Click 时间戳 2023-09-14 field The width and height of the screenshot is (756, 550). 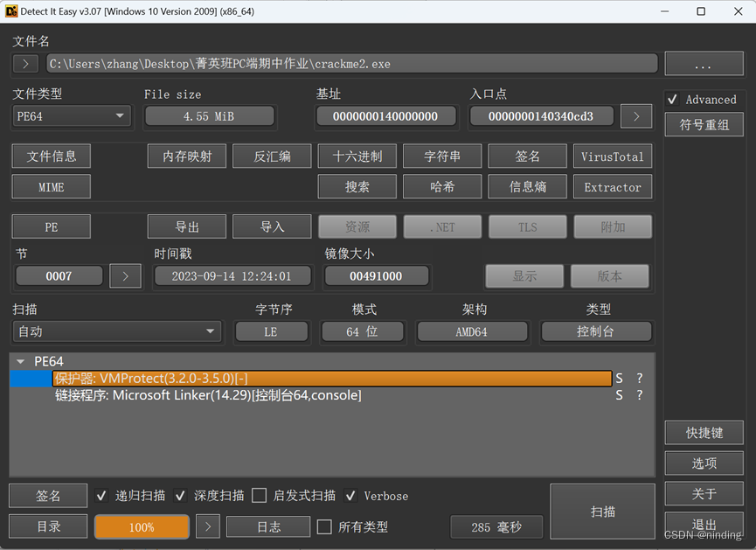232,276
